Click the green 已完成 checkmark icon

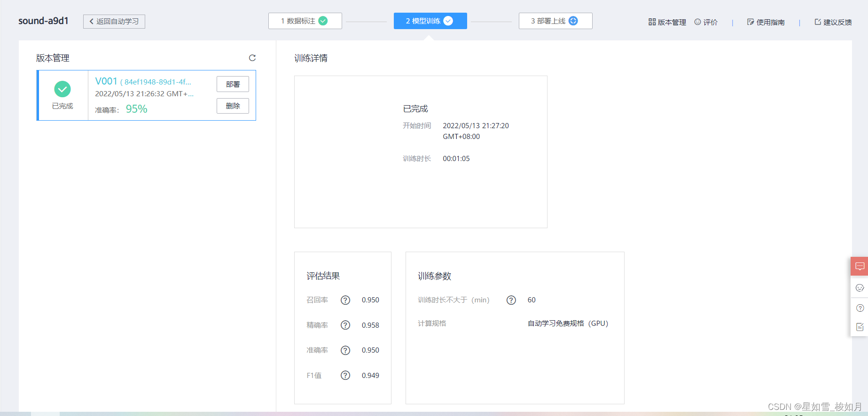[63, 89]
